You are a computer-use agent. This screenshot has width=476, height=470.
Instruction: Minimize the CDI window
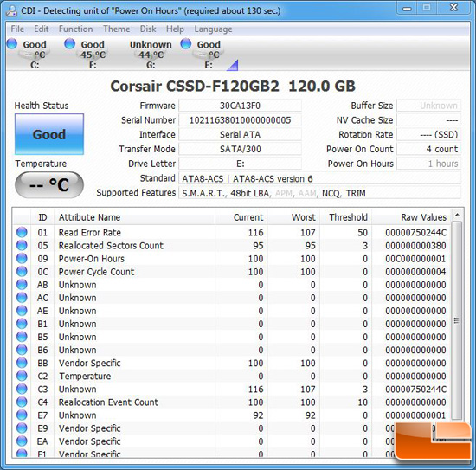point(407,8)
